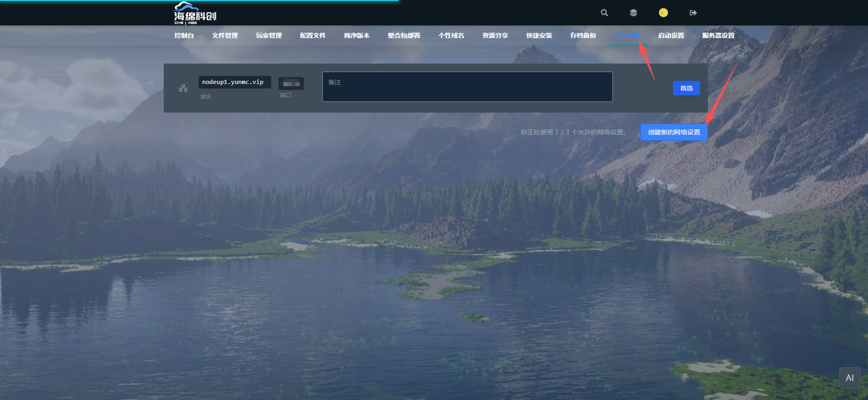868x400 pixels.
Task: Click the 首选 button
Action: click(x=686, y=88)
